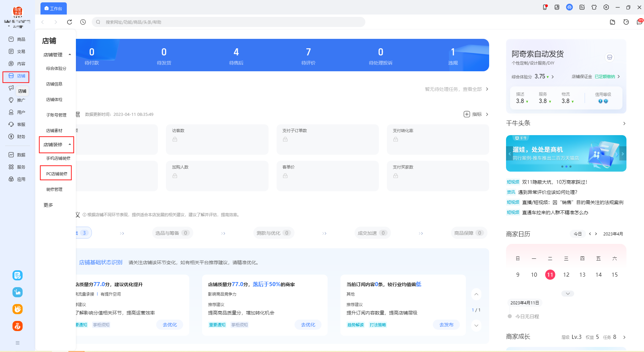Screen dimensions: 644x352
Task: Select PC店铺装修 menu item
Action: coord(57,174)
